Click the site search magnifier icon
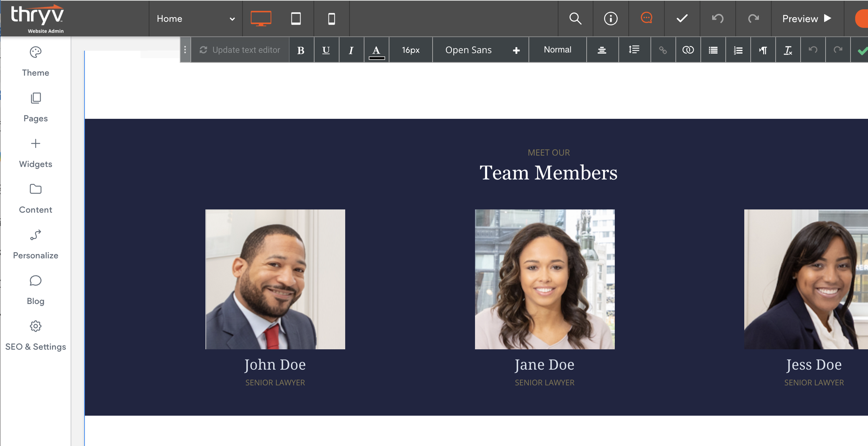Image resolution: width=868 pixels, height=446 pixels. [575, 19]
